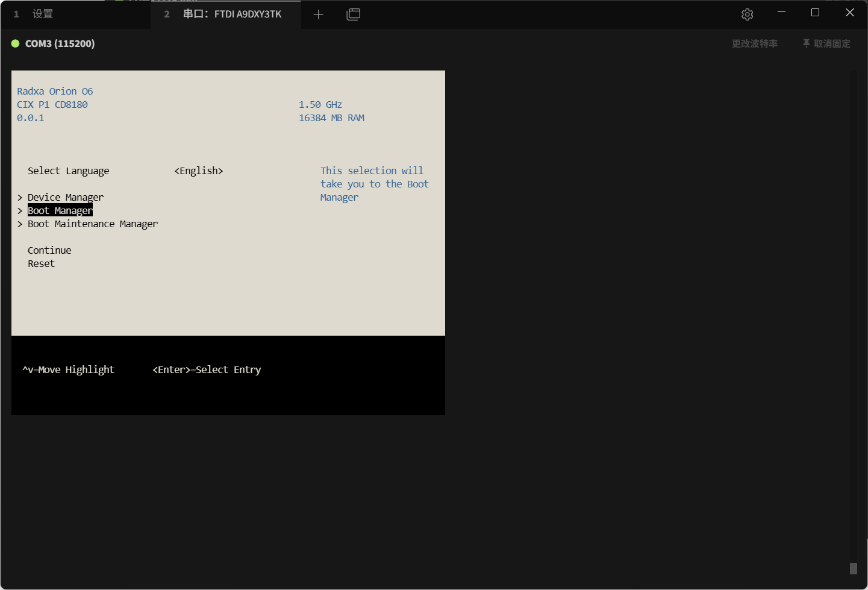Open the settings gear in title bar
868x590 pixels.
point(747,14)
